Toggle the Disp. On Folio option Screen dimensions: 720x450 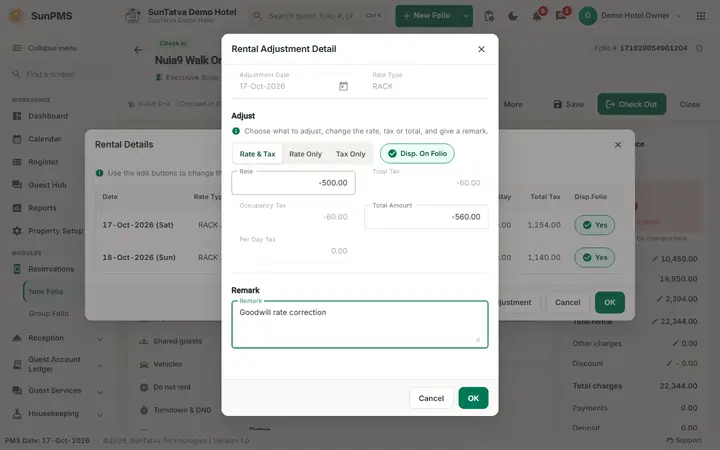pyautogui.click(x=417, y=153)
